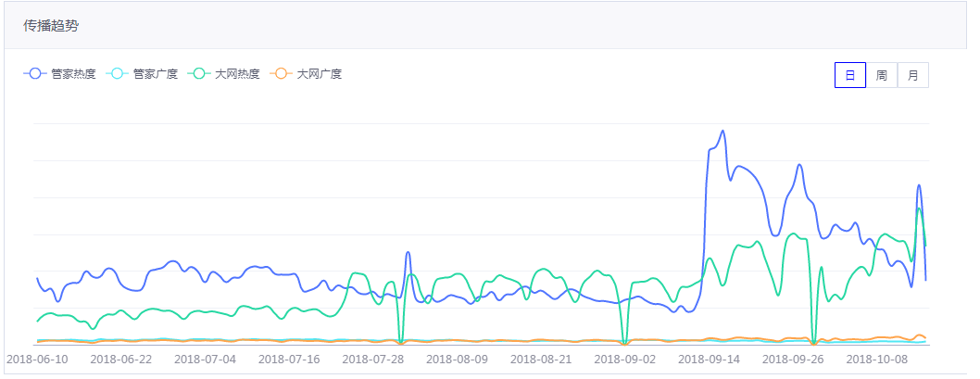This screenshot has height=379, width=980.
Task: Hide series via 管家广度 legend text
Action: click(156, 74)
